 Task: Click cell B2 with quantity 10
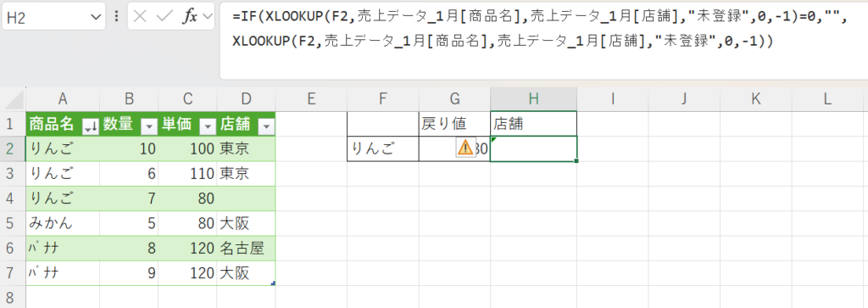coord(129,148)
